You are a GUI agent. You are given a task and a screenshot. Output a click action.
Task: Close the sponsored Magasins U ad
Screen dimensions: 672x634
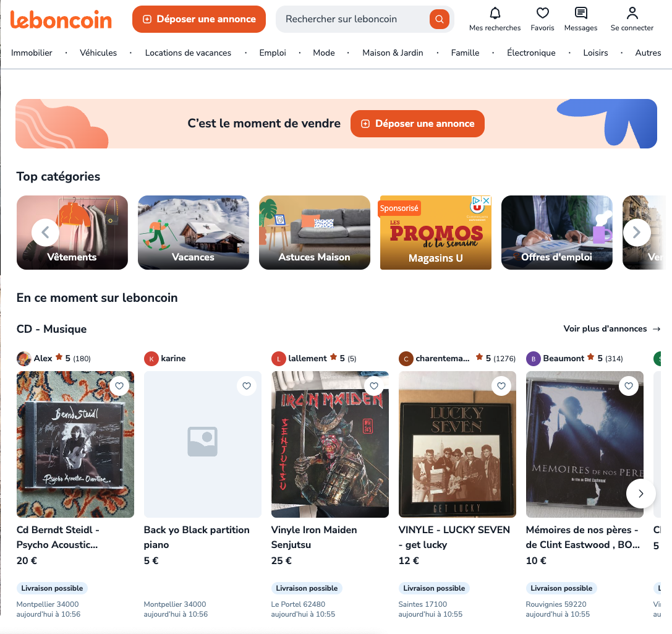pos(487,200)
